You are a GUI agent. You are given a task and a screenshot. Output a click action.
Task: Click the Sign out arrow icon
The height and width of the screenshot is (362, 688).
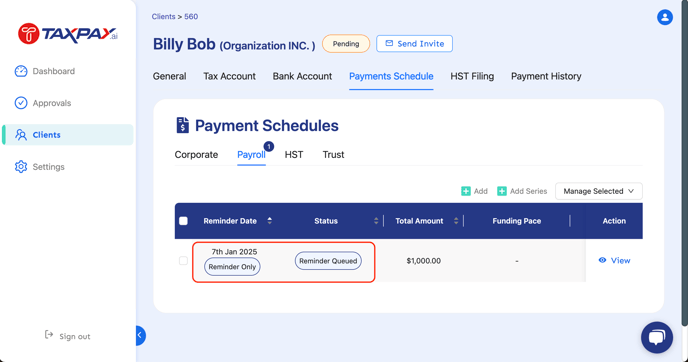coord(49,335)
